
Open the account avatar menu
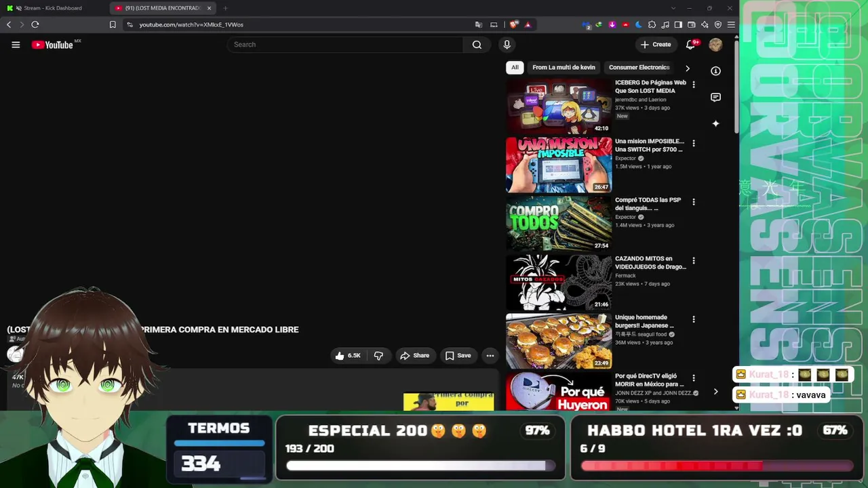click(x=715, y=45)
